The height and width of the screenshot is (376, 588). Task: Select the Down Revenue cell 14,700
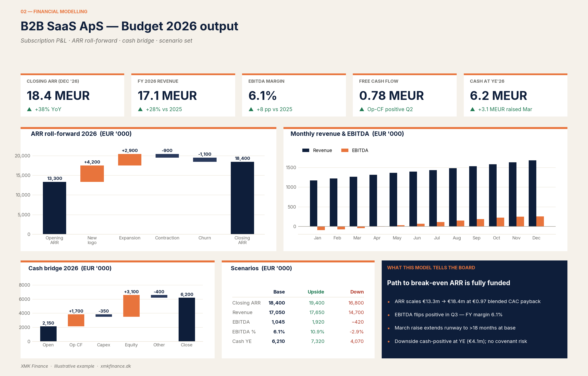coord(356,312)
